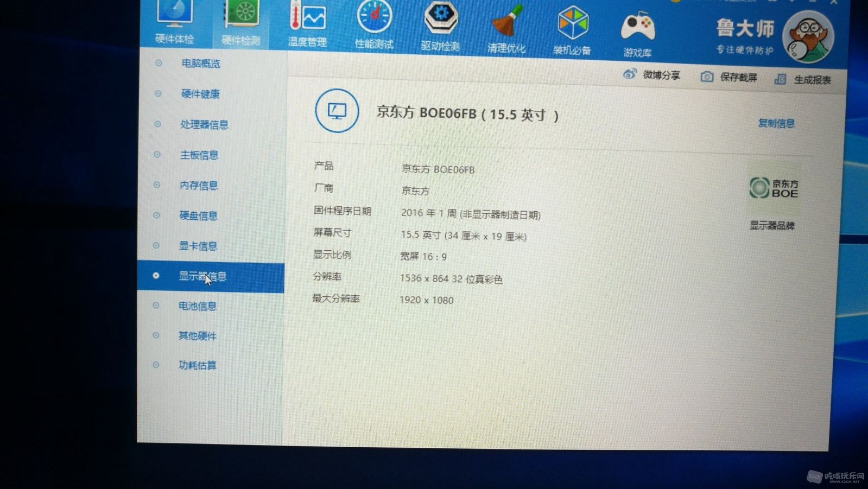Click the 生成报表 report icon
This screenshot has height=489, width=868.
coord(780,79)
